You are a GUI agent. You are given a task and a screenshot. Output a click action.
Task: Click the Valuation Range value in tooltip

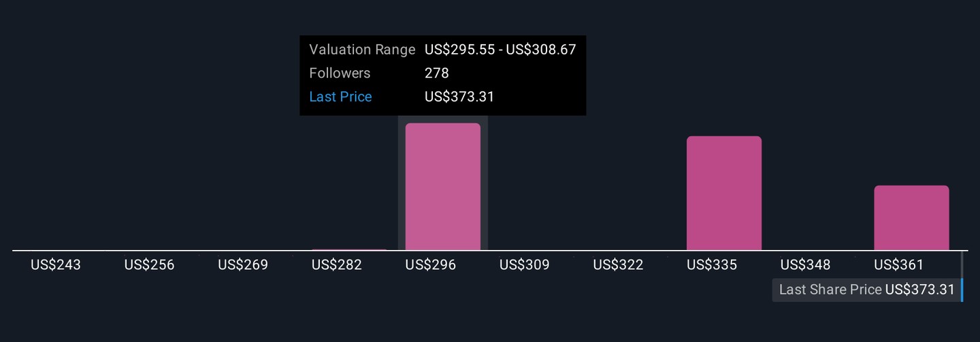point(500,50)
